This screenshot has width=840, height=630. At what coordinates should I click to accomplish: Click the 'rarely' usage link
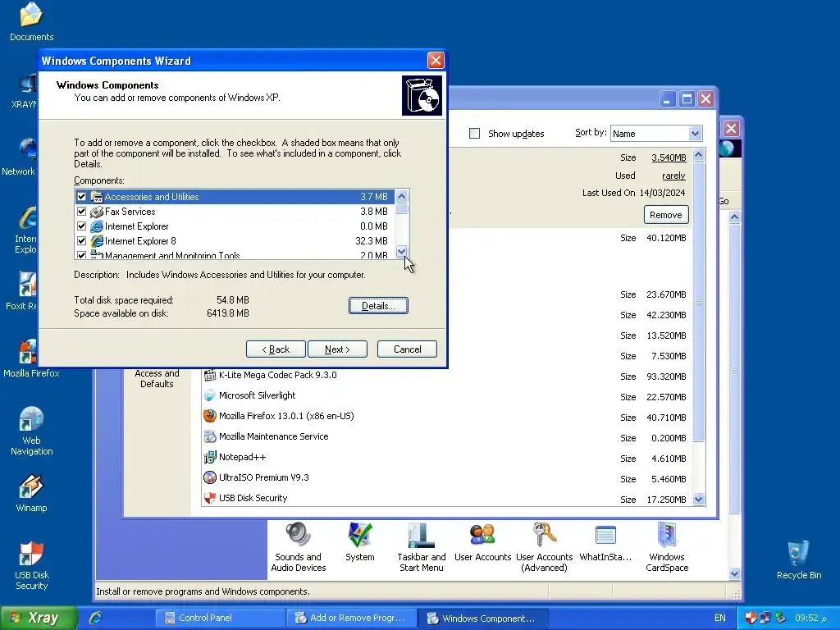click(673, 176)
